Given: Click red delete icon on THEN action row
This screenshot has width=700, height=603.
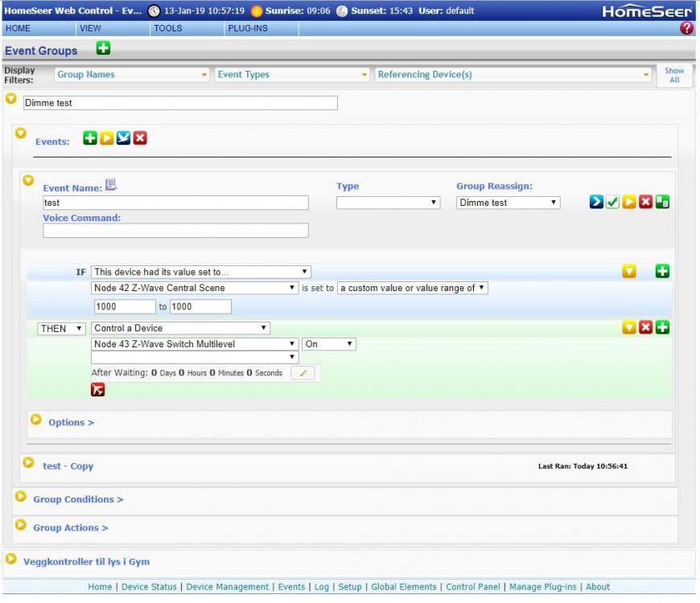Looking at the screenshot, I should 645,328.
